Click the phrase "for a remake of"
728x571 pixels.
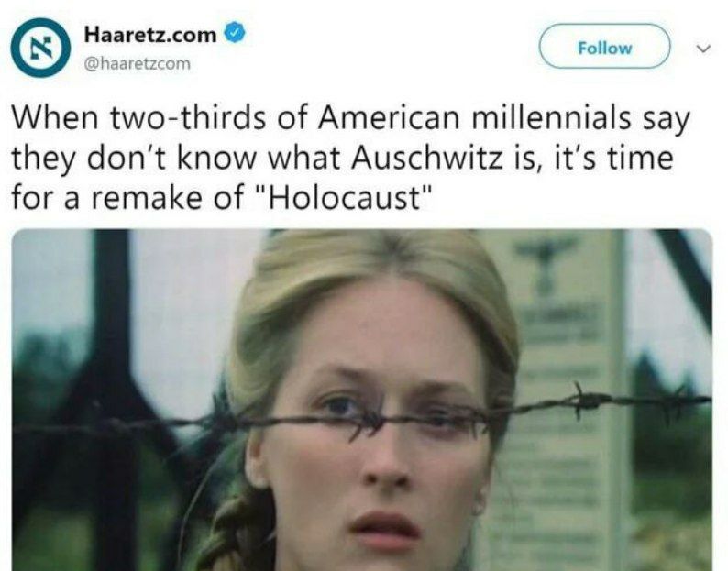tap(127, 198)
